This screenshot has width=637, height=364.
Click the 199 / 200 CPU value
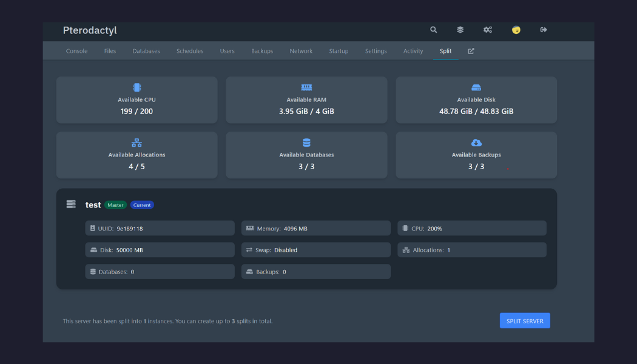pyautogui.click(x=137, y=111)
